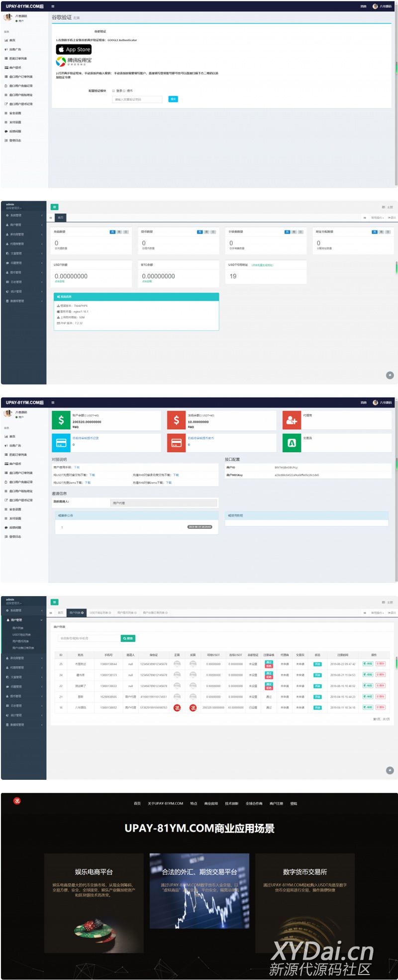Click tab-scroll left arrow on 商户列表 page
Screen dimensions: 398x980
51,612
